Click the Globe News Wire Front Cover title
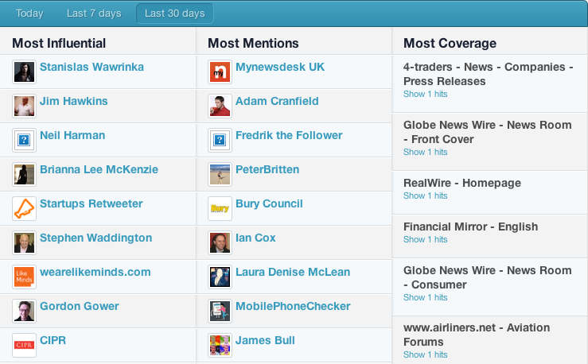 pos(488,132)
